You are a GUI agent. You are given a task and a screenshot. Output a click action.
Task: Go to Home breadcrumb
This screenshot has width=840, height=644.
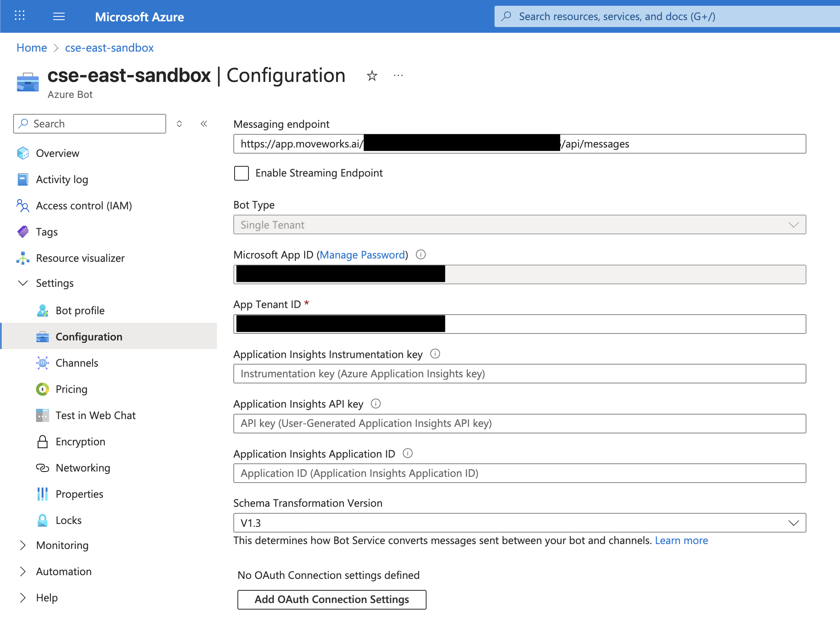(32, 48)
